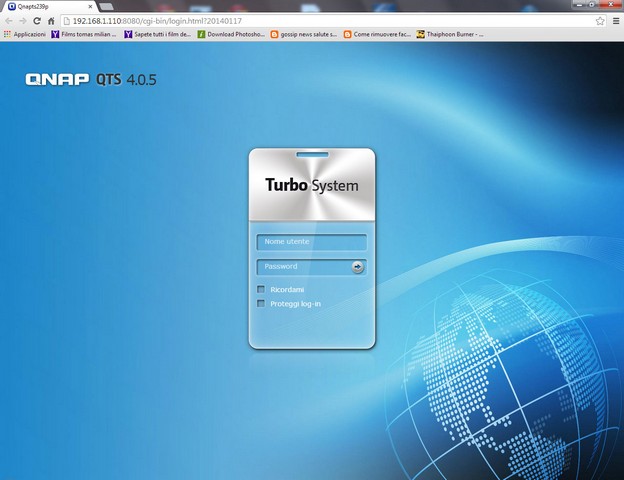Enable the Ricordami checkbox
This screenshot has width=624, height=480.
coord(262,290)
